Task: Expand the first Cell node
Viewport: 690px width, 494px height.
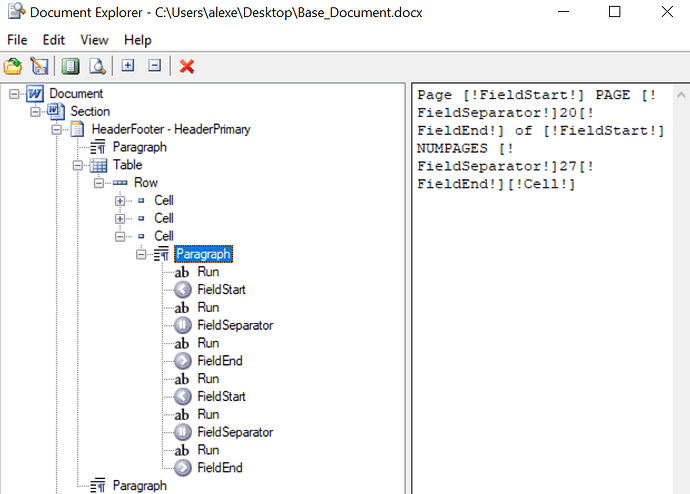Action: tap(120, 201)
